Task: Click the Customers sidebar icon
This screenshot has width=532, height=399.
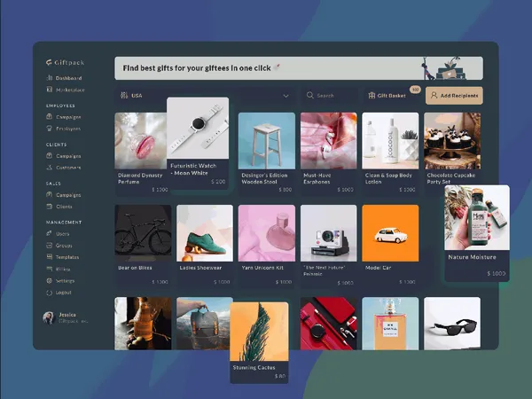Action: [x=49, y=168]
